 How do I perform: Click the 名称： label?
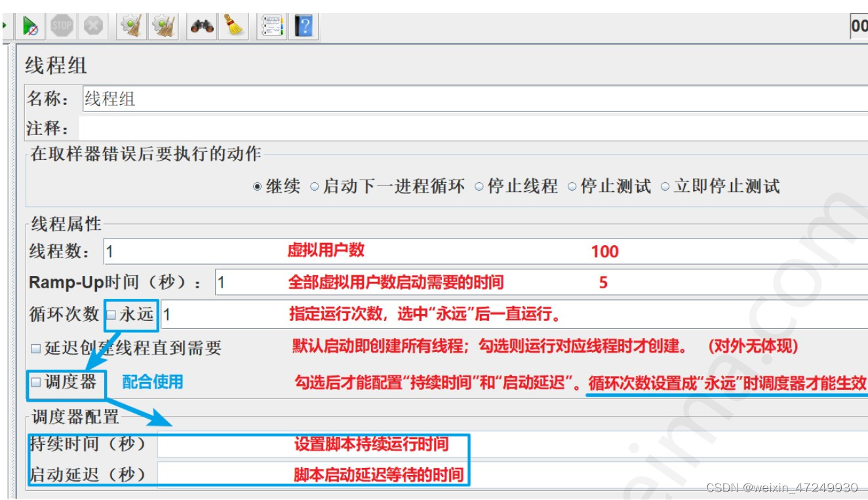pos(49,99)
